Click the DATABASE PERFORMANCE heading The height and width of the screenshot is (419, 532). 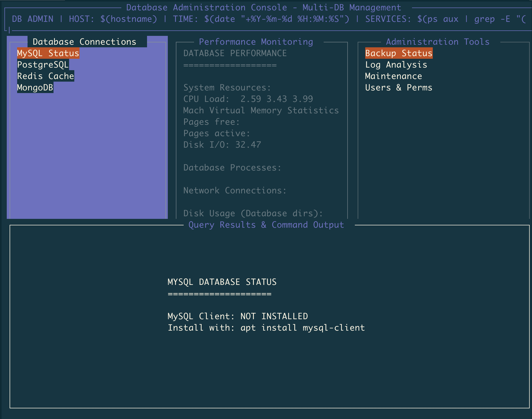pyautogui.click(x=235, y=53)
